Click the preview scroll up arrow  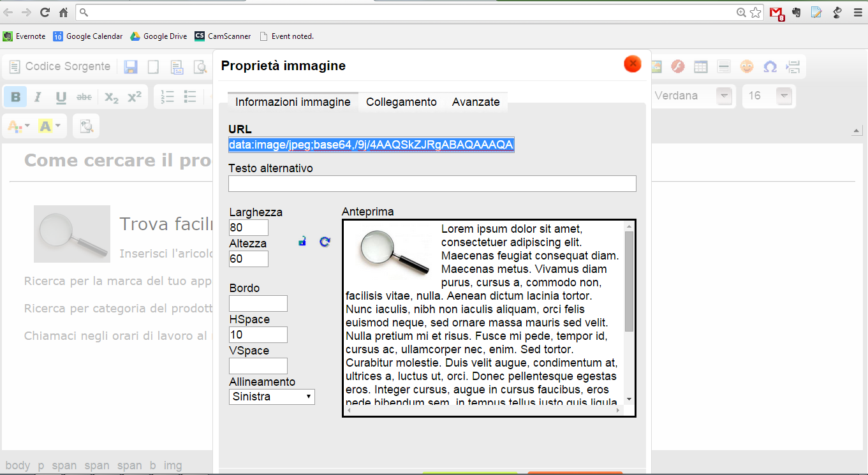click(629, 226)
